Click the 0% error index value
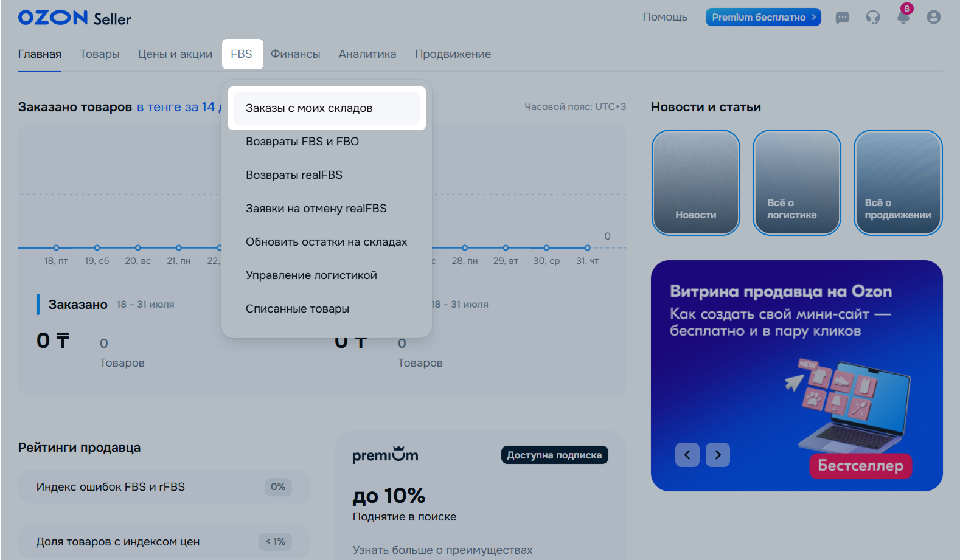The height and width of the screenshot is (560, 960). click(278, 487)
